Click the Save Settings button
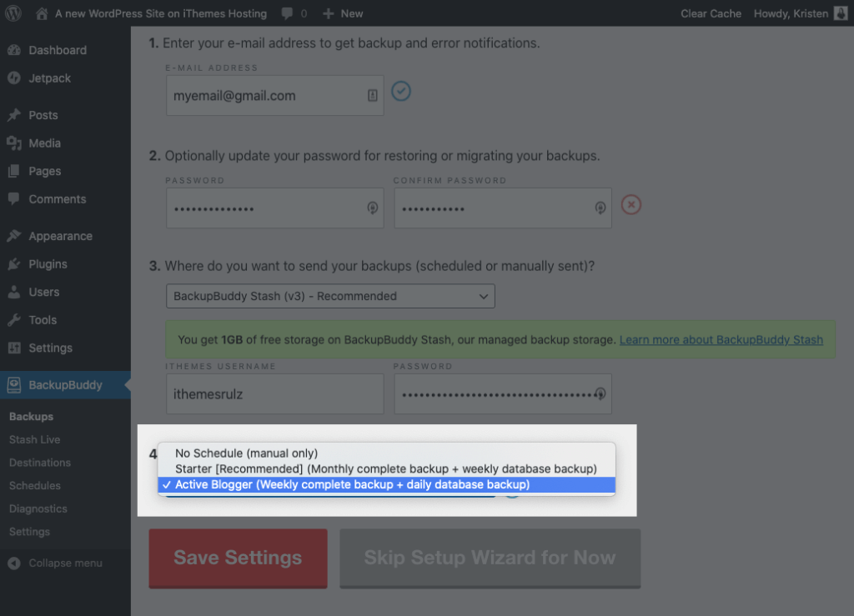Viewport: 854px width, 616px height. point(238,558)
